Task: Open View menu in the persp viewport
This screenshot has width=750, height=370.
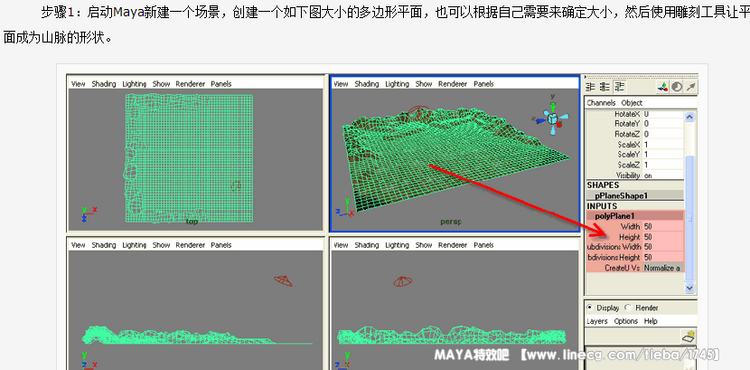Action: (x=341, y=84)
